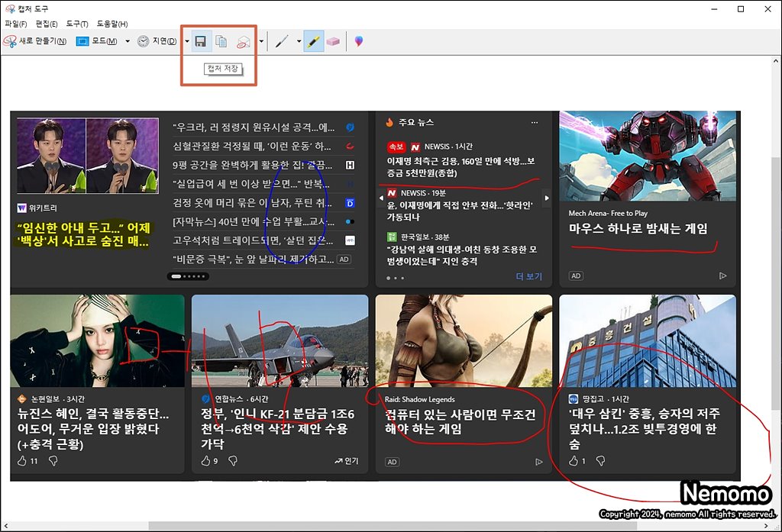Click the right carousel arrow in 주요 뉴스
Viewport: 782px width, 532px height.
[x=547, y=198]
